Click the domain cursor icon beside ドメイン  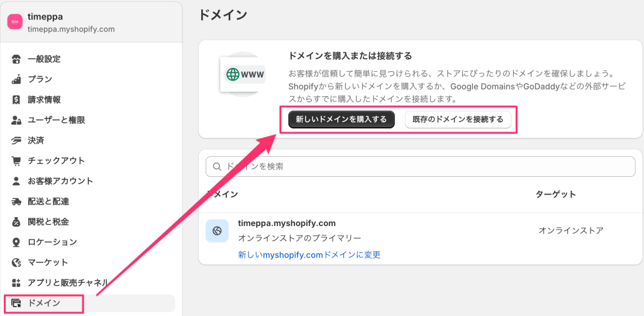pyautogui.click(x=16, y=303)
